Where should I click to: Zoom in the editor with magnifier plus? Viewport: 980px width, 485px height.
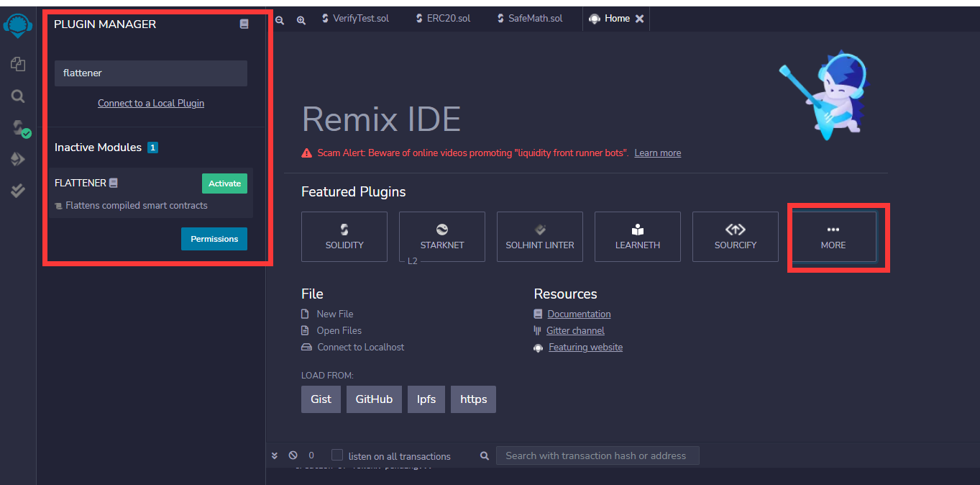coord(301,20)
